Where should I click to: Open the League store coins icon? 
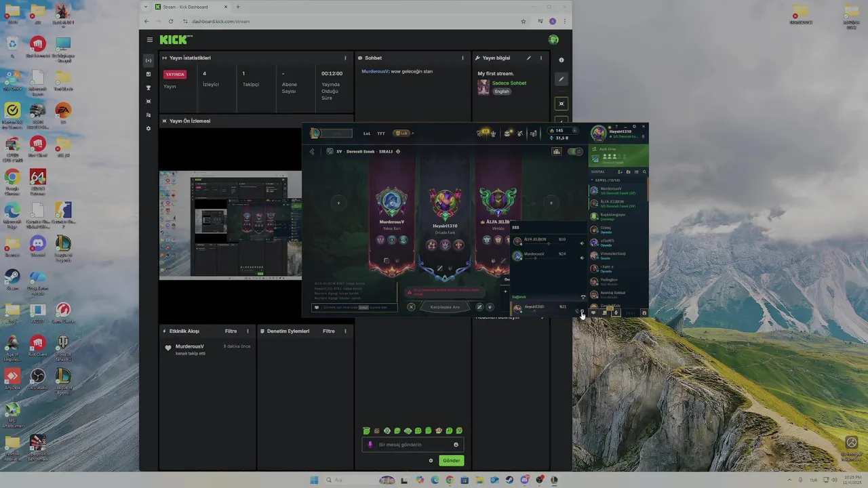(x=534, y=134)
